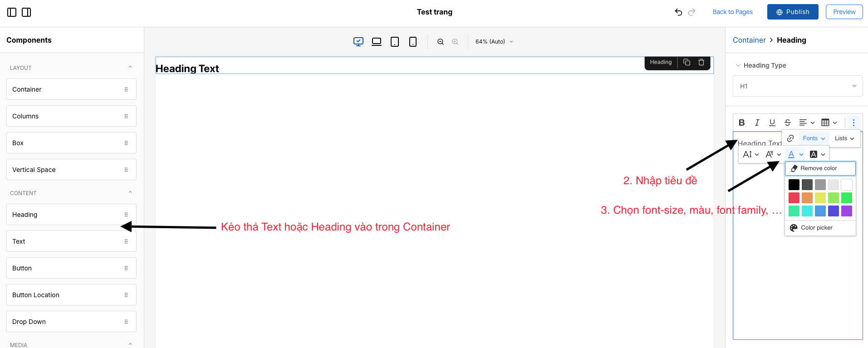Screen dimensions: 868x348
Task: Toggle the left sidebar panel icon
Action: click(12, 12)
